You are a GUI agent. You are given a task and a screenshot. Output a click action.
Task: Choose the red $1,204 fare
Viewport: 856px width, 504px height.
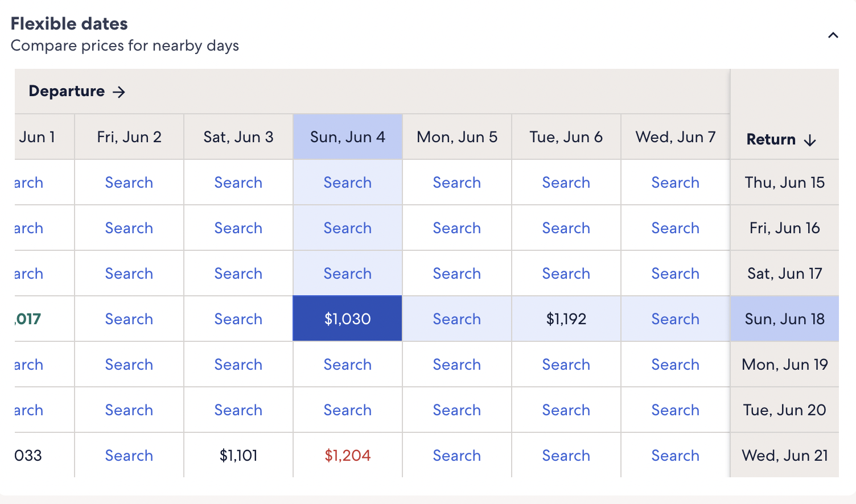[348, 455]
